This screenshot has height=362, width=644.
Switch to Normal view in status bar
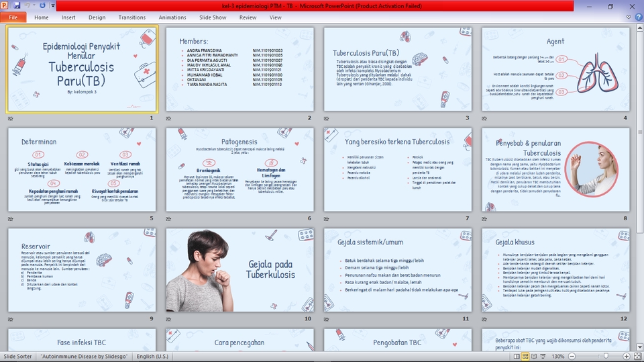517,356
